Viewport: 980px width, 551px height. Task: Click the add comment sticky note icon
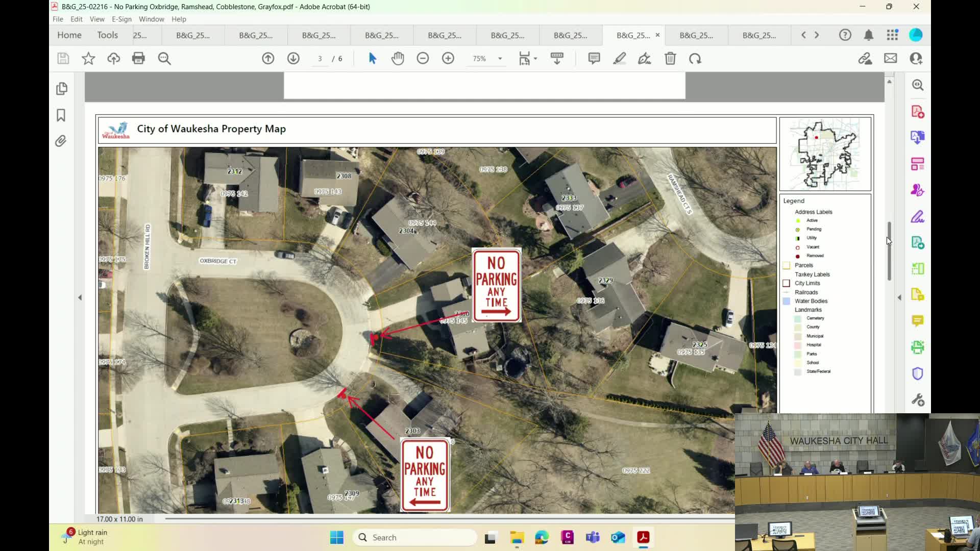594,58
